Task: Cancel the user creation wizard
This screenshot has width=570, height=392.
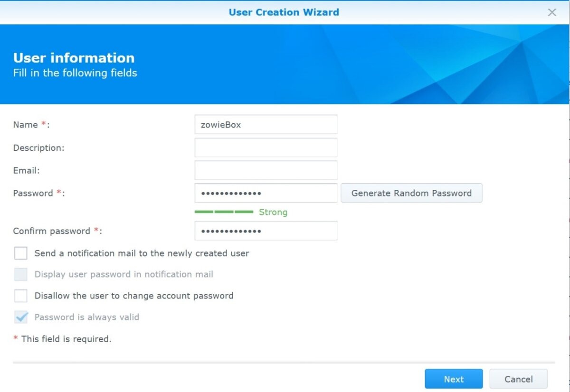Action: pyautogui.click(x=518, y=379)
